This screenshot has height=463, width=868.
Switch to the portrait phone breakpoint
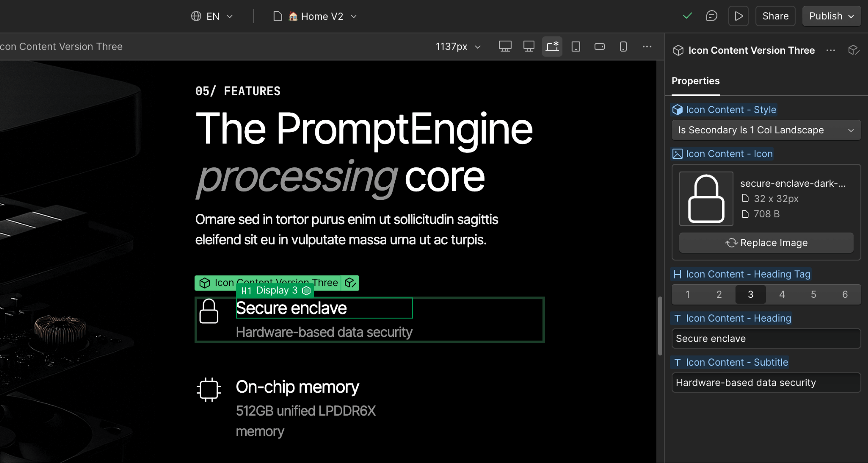point(623,47)
